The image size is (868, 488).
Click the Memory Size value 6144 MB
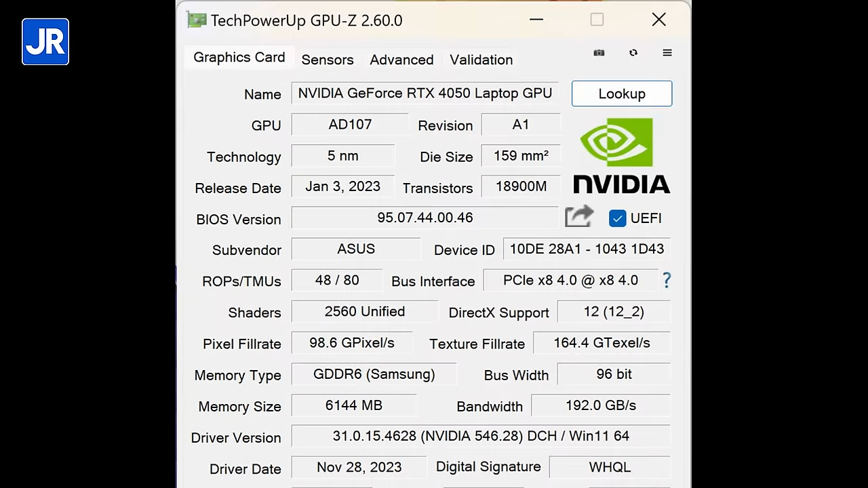pyautogui.click(x=354, y=405)
